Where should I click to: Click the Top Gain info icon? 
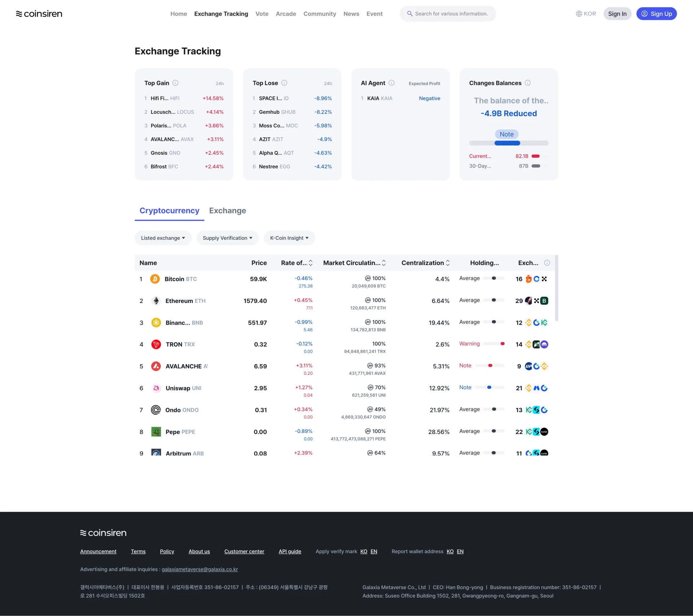tap(175, 83)
